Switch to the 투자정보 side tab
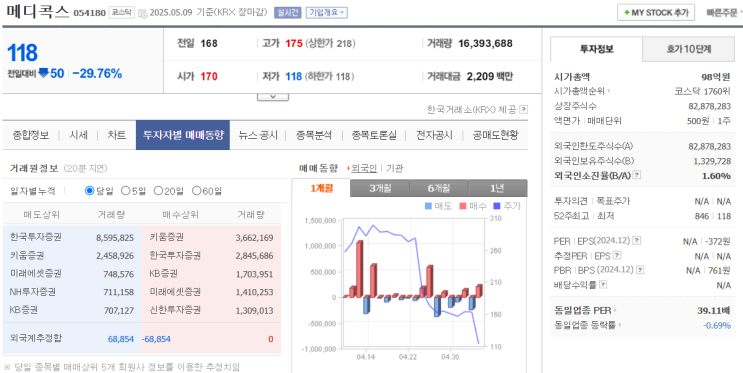Screen dimensions: 743x373 (597, 49)
